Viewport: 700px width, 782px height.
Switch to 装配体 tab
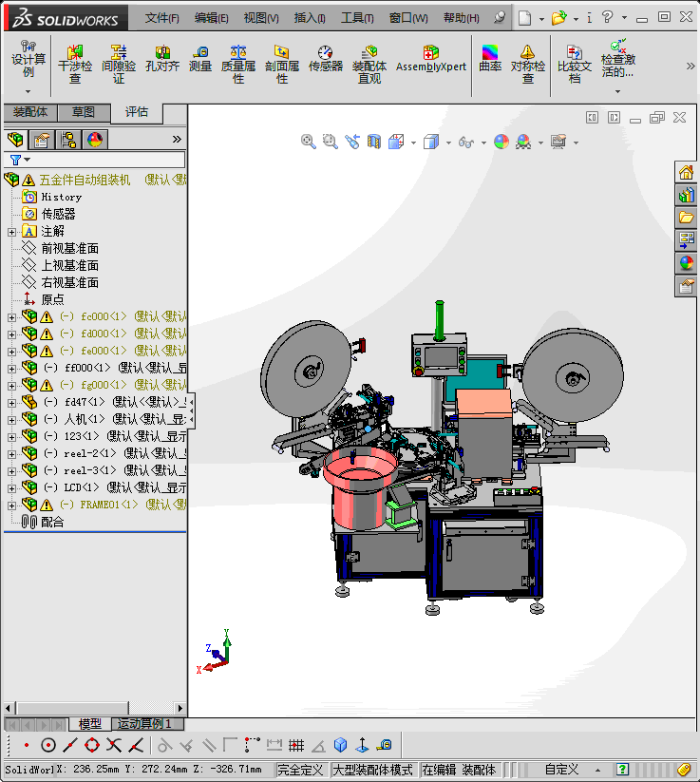(30, 112)
